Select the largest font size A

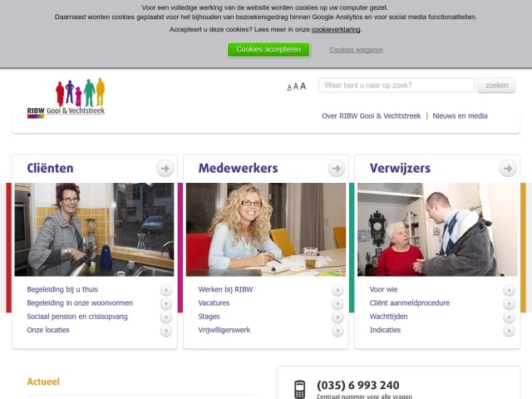coord(303,86)
